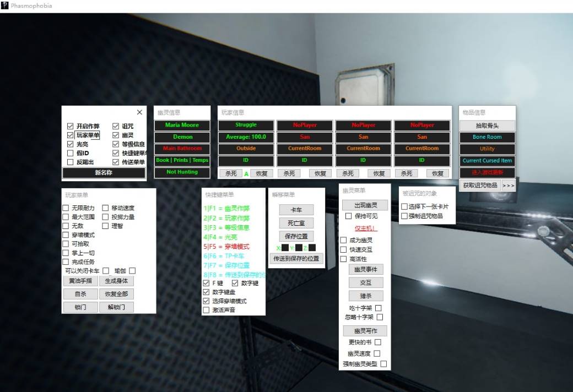Click 拾取骨头 in the item info panel
573x392 pixels.
486,125
